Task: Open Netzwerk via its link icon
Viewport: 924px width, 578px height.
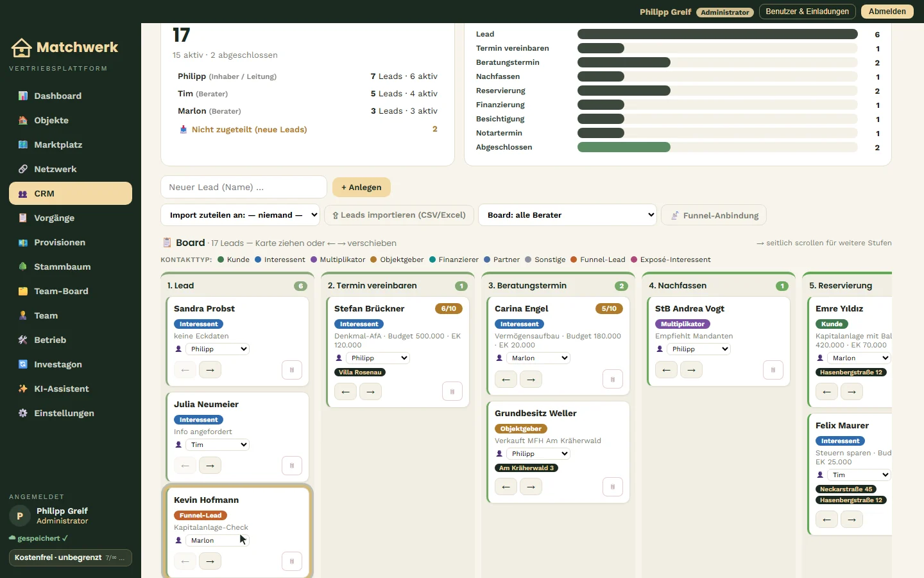Action: 23,169
